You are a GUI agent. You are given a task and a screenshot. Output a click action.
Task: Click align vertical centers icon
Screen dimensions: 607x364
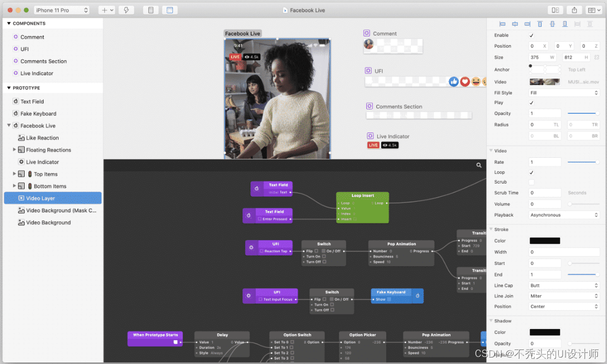(552, 24)
